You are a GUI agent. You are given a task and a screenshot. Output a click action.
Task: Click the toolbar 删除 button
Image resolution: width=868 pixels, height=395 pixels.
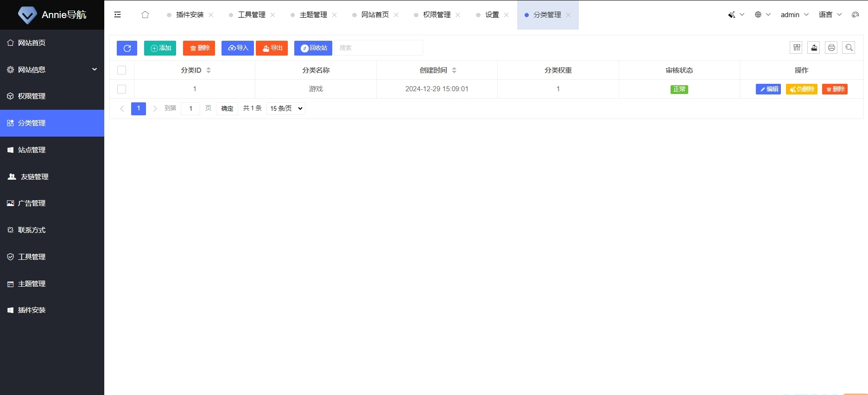click(199, 48)
